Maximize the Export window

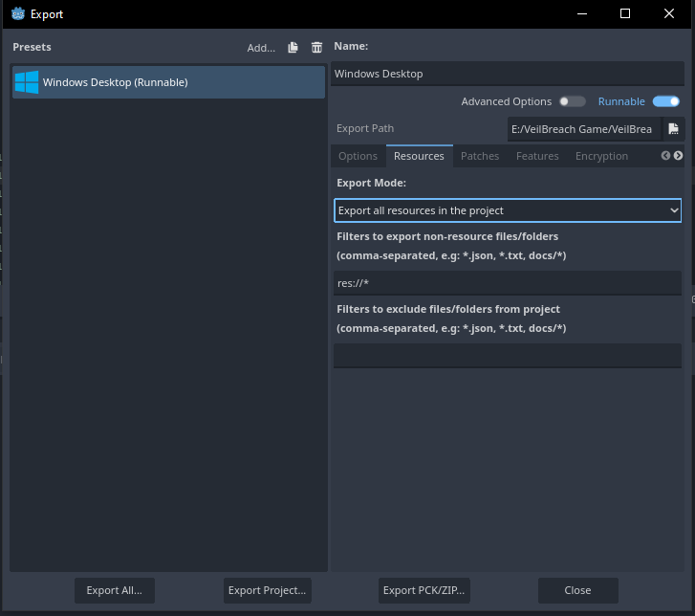point(625,13)
